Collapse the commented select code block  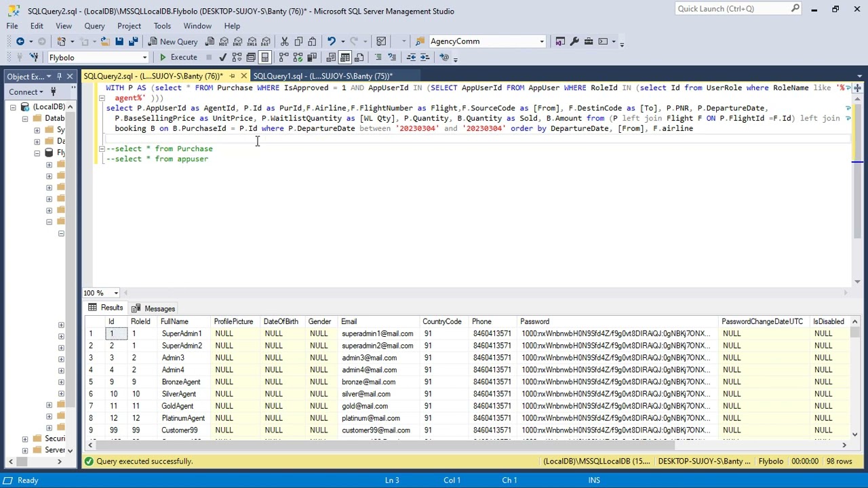(x=102, y=148)
